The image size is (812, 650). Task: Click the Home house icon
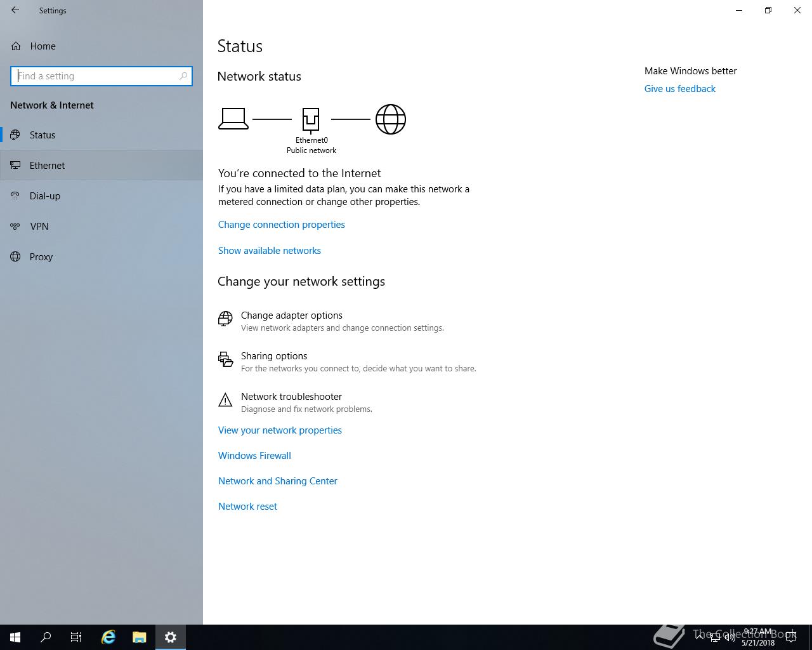tap(16, 46)
